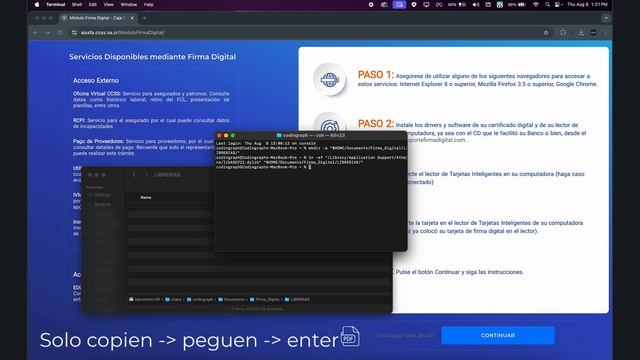Open the location pin menu bar icon

(414, 4)
